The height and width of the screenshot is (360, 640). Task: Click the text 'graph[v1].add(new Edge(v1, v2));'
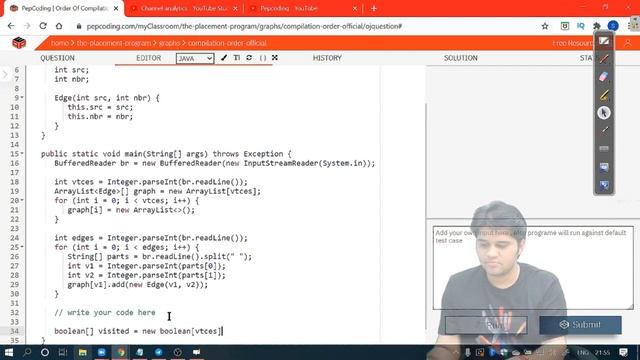click(138, 284)
